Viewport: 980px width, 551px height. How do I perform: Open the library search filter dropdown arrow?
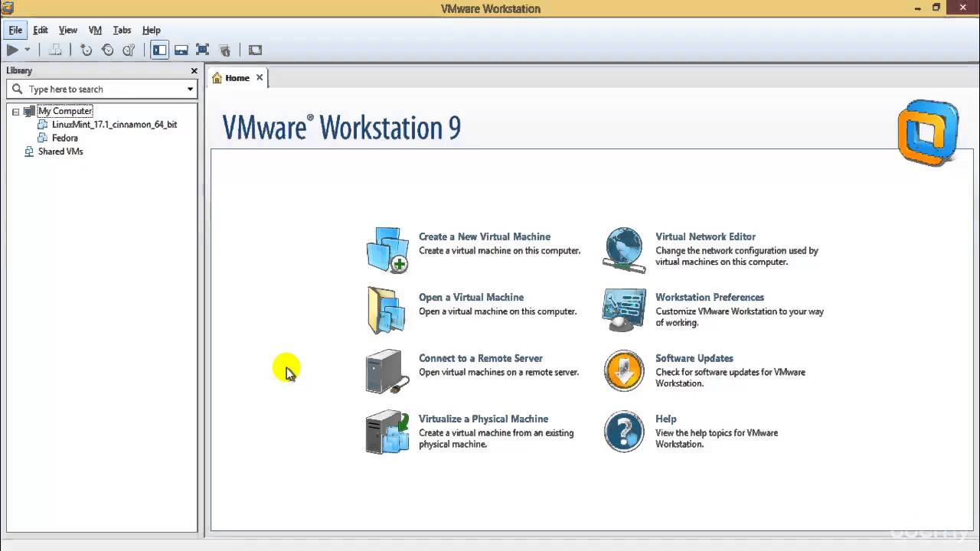click(190, 90)
